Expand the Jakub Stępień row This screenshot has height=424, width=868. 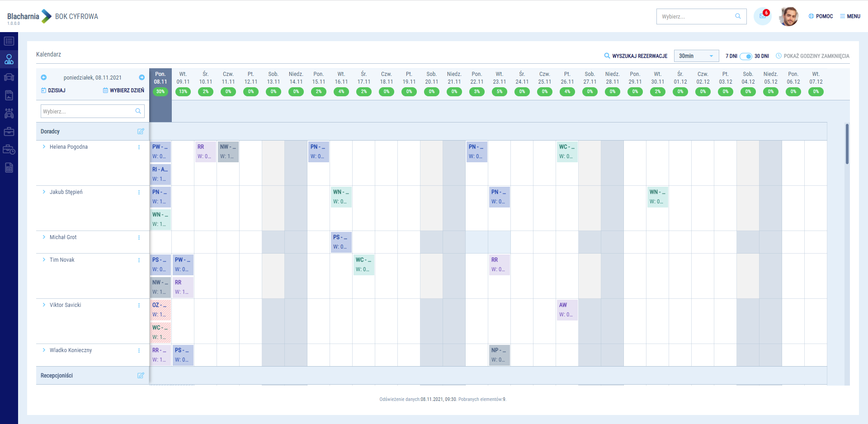click(44, 192)
